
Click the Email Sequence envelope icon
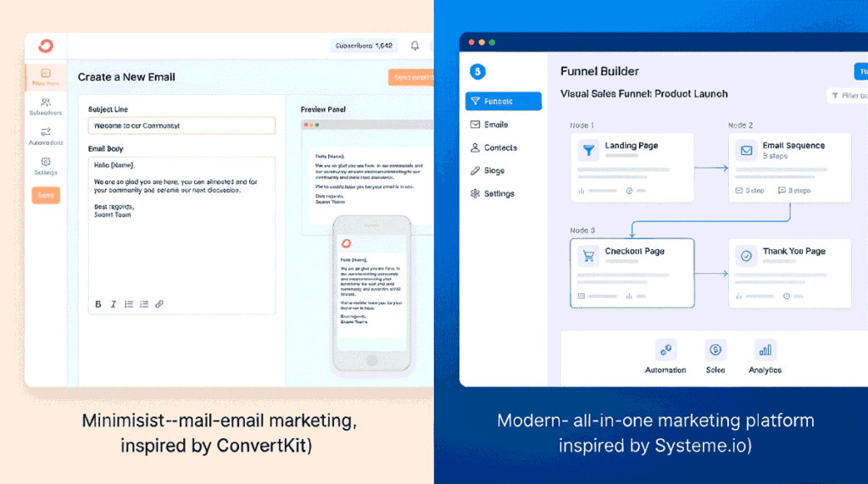tap(746, 151)
